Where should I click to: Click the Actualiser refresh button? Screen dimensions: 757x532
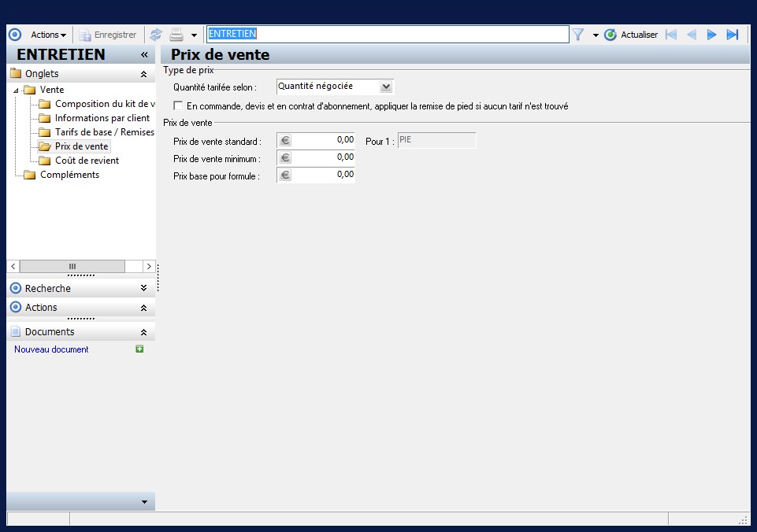point(630,35)
